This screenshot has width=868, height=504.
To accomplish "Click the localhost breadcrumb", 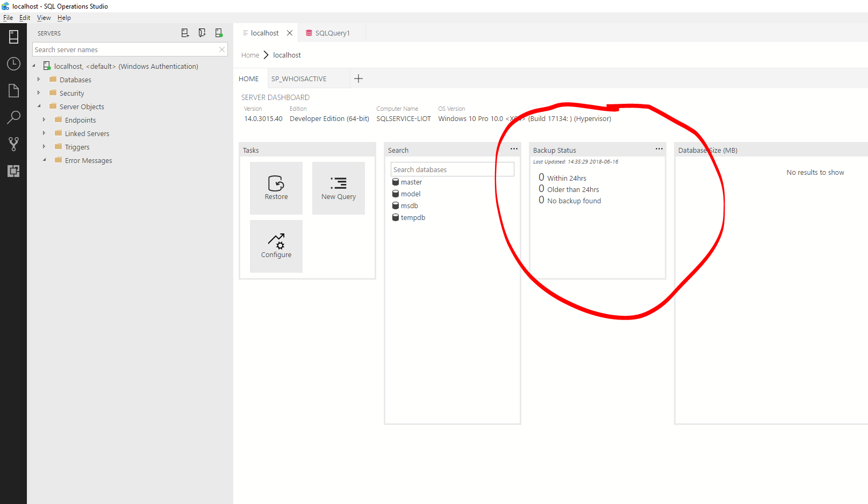I will (287, 55).
